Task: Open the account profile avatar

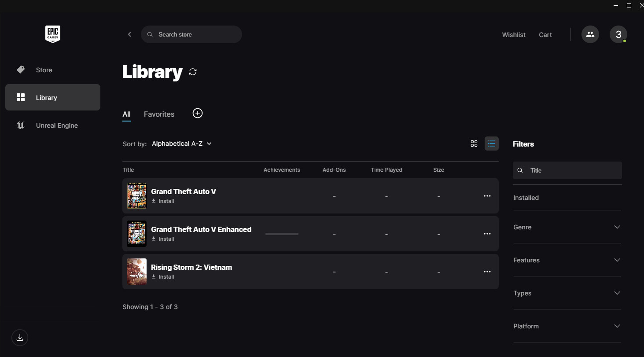Action: pyautogui.click(x=618, y=34)
